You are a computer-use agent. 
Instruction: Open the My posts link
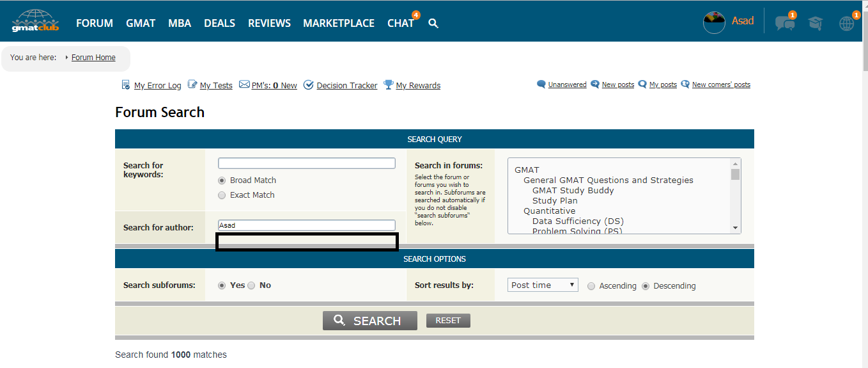click(663, 84)
